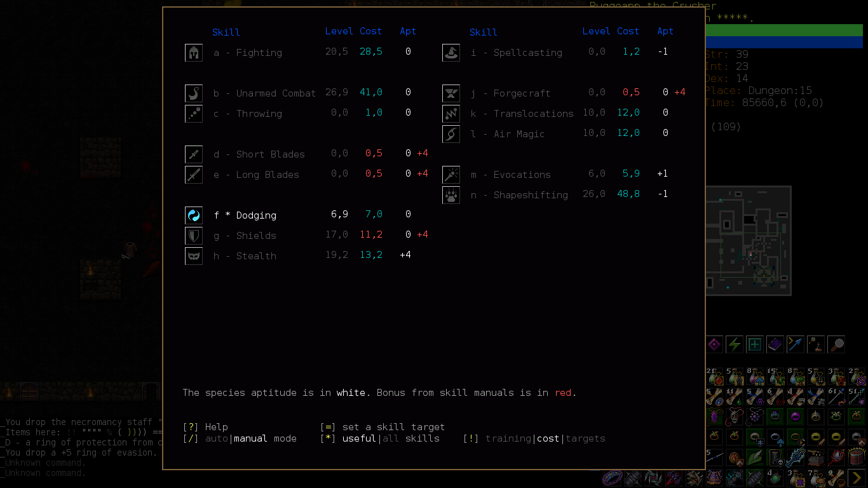
Task: Switch display to targets view
Action: (585, 438)
